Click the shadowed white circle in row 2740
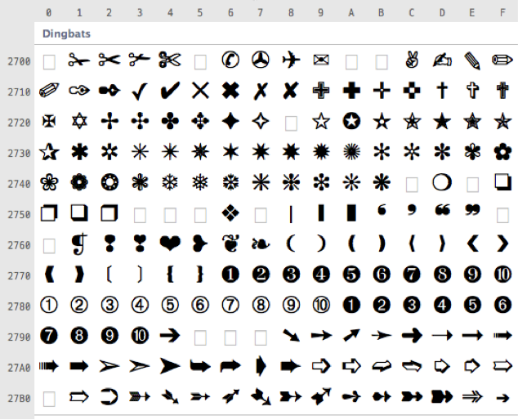This screenshot has width=518, height=420. coord(442,182)
